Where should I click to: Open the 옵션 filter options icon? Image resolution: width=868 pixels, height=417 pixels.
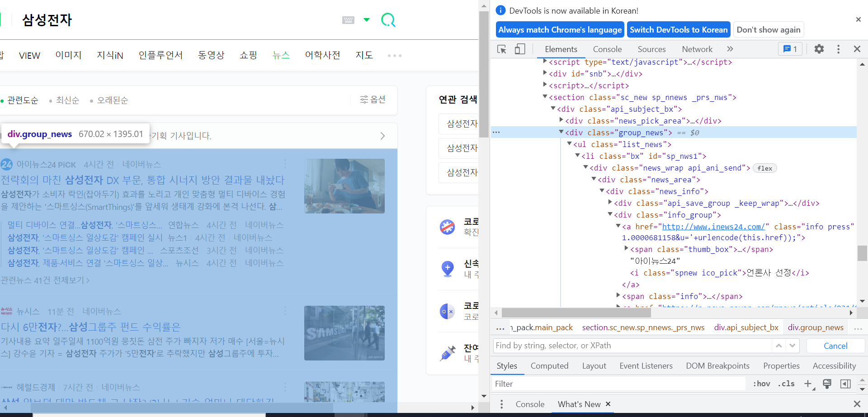click(373, 100)
